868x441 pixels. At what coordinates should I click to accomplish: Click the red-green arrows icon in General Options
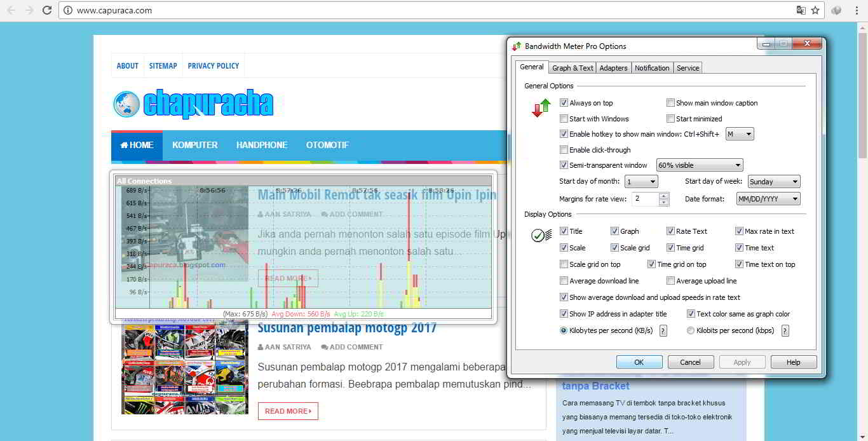(x=541, y=108)
